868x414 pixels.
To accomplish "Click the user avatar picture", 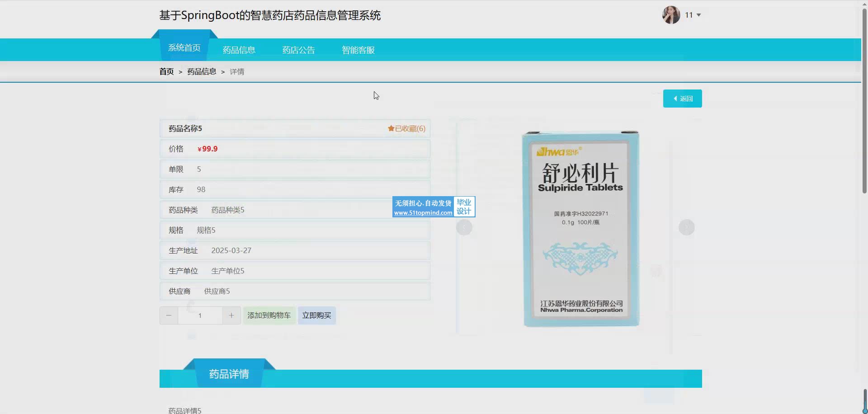I will click(x=671, y=15).
